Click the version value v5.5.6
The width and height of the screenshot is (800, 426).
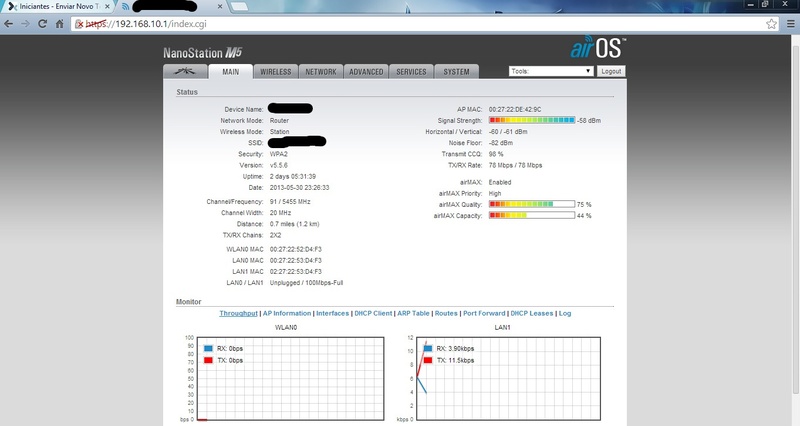click(279, 165)
